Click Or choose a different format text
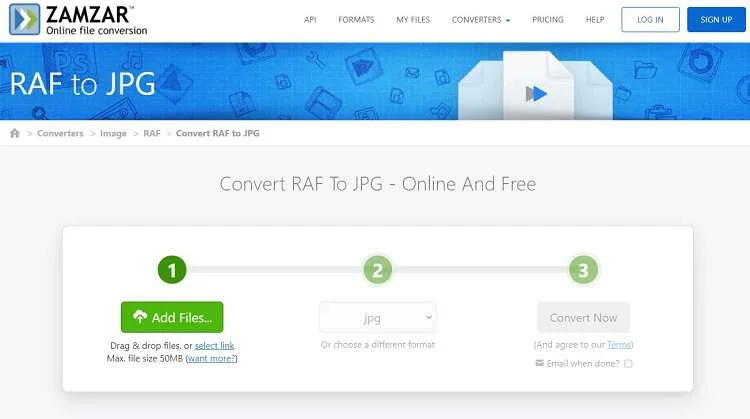750x419 pixels. [377, 344]
